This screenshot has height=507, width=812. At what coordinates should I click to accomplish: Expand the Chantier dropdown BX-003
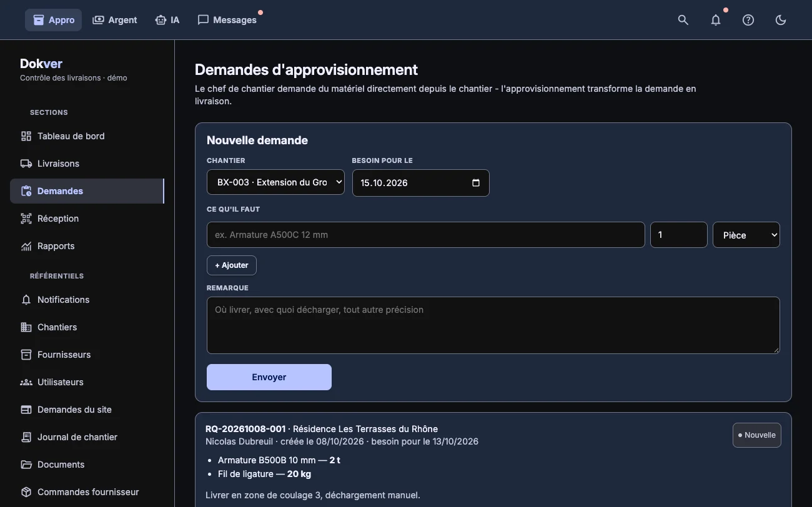click(275, 182)
